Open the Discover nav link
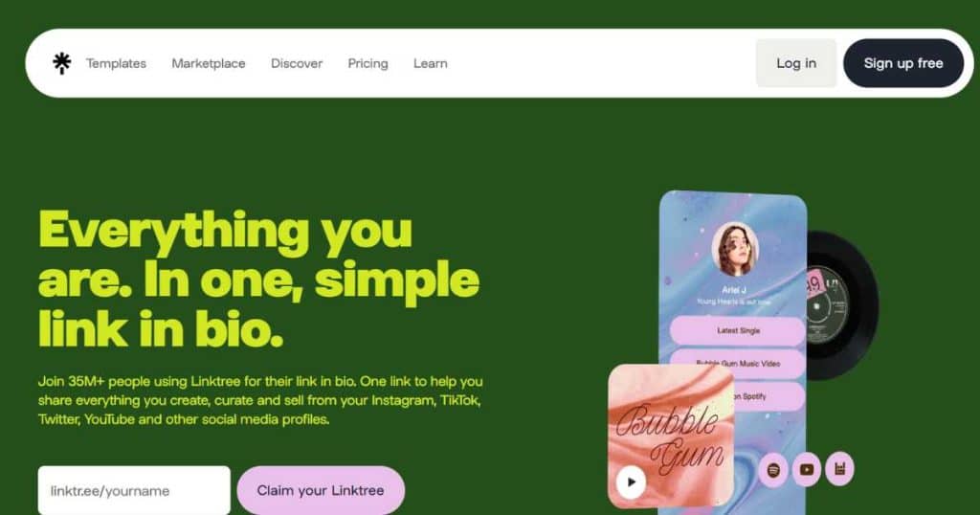The image size is (980, 515). (x=297, y=63)
